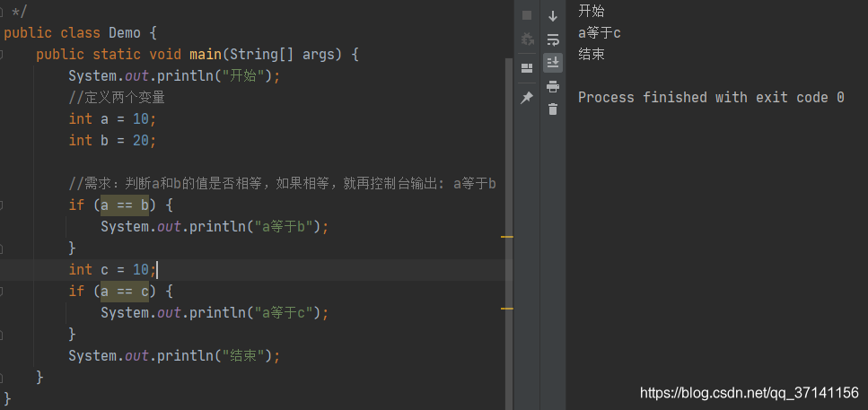Open the restore layout icon in Run toolbar
This screenshot has width=868, height=410.
click(527, 68)
